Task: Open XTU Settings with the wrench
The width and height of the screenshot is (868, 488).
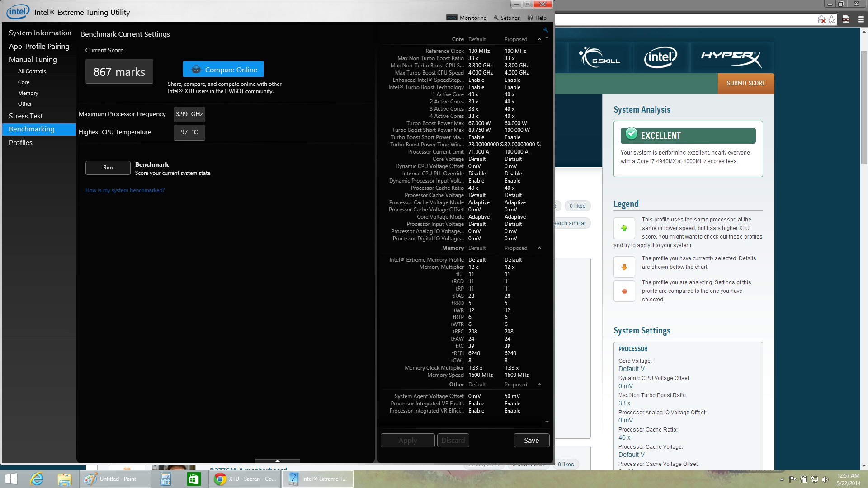Action: pos(507,18)
